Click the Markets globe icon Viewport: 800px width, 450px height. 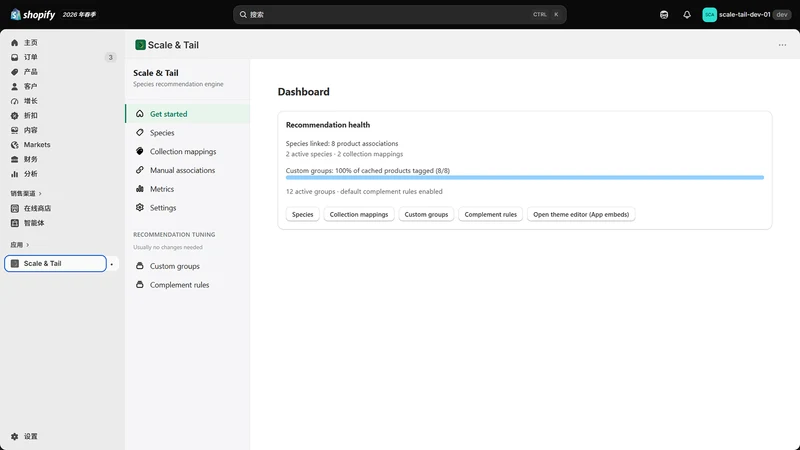14,145
